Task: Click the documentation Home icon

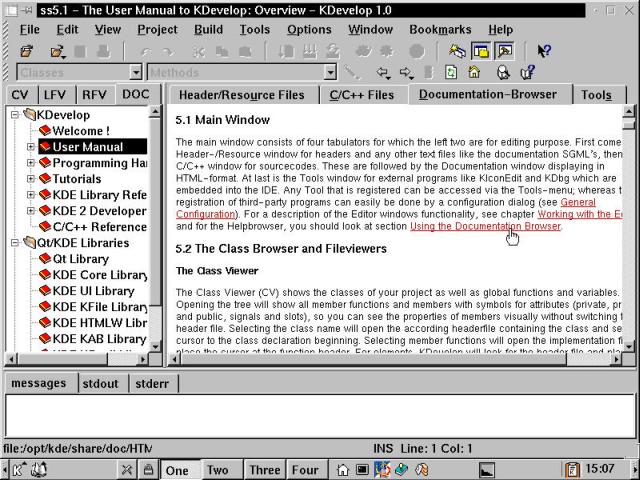Action: 476,73
